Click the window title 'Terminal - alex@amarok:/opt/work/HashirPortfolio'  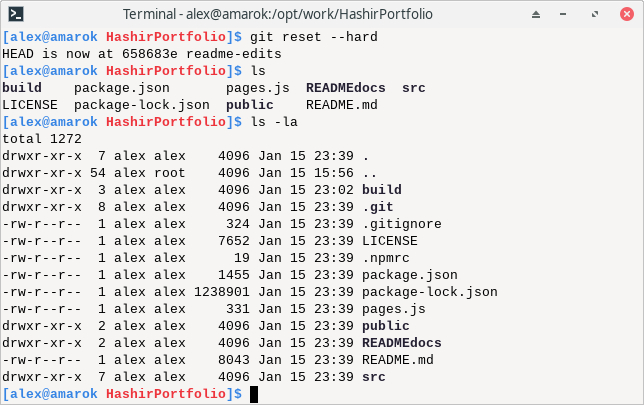click(x=278, y=14)
